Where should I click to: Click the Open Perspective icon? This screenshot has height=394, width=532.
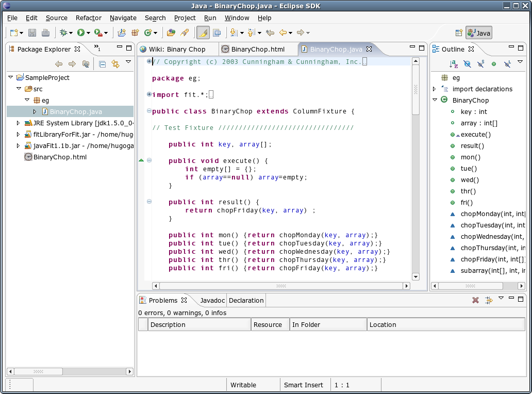tap(459, 33)
